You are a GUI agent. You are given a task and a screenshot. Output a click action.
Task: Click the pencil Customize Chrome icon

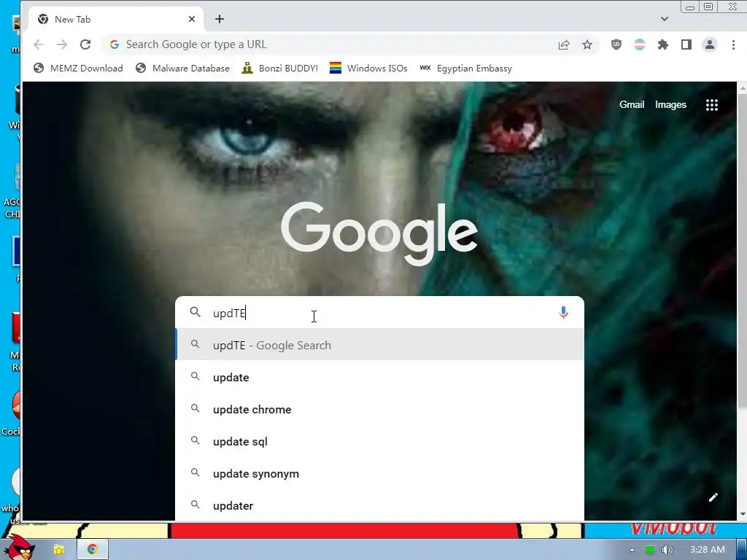coord(713,497)
